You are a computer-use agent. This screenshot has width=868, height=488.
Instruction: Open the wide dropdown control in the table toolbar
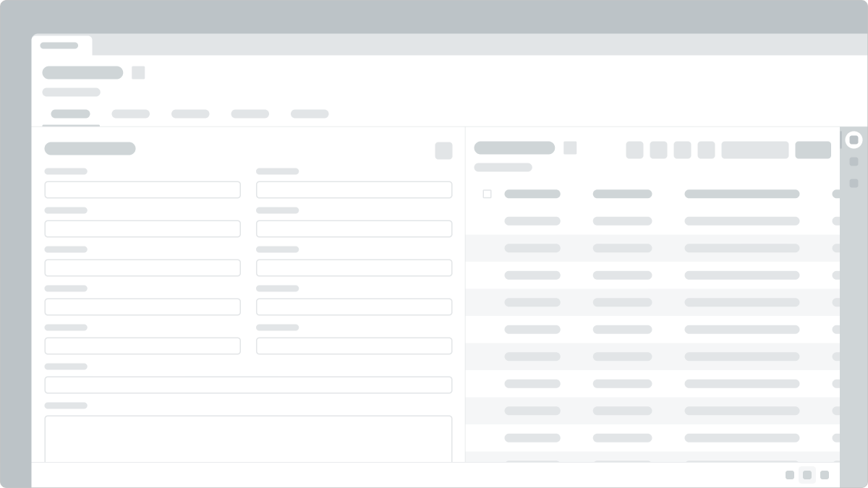pyautogui.click(x=753, y=150)
